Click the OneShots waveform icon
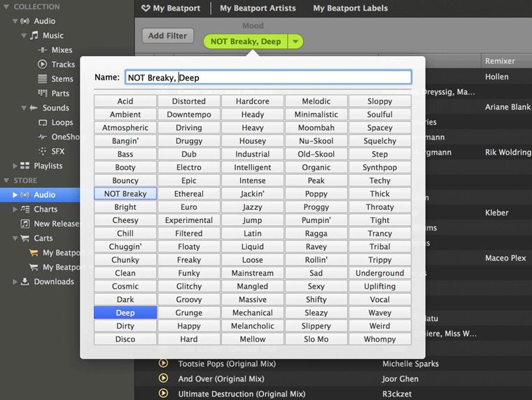532x400 pixels. [43, 137]
